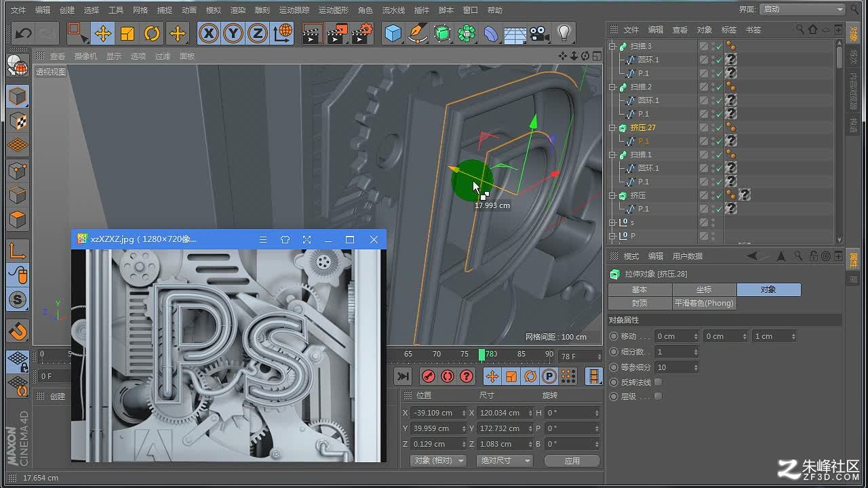Click the 78 F end frame field
The height and width of the screenshot is (488, 868).
580,356
